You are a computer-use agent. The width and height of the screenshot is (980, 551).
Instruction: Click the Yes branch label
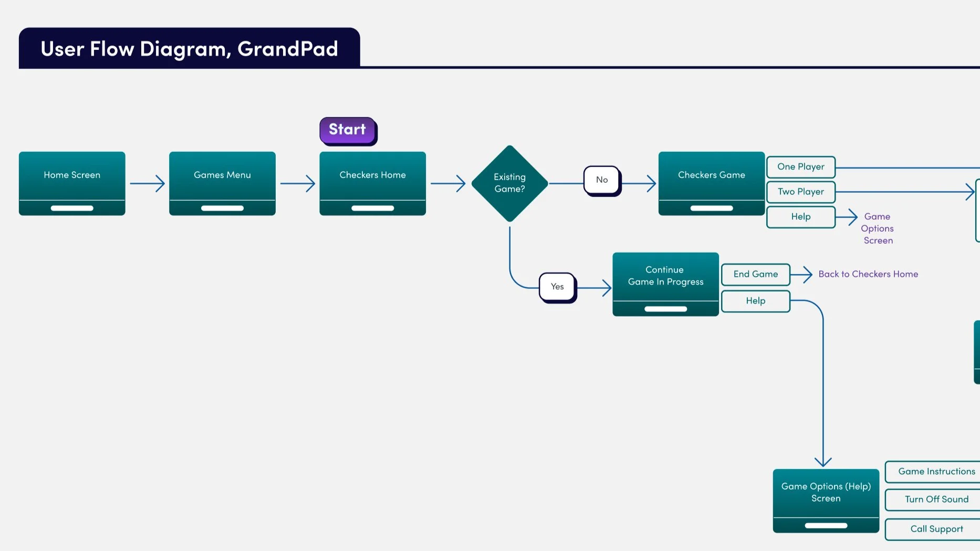(558, 287)
